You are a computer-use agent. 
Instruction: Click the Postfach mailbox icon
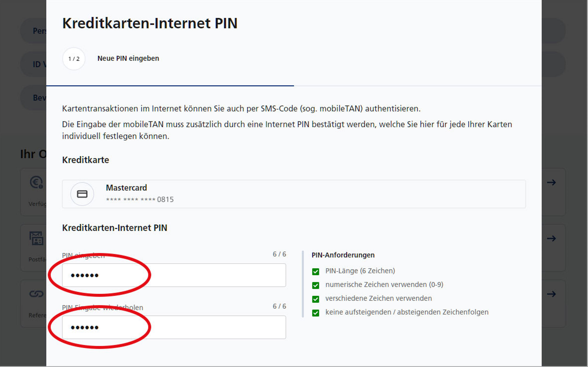(x=36, y=238)
